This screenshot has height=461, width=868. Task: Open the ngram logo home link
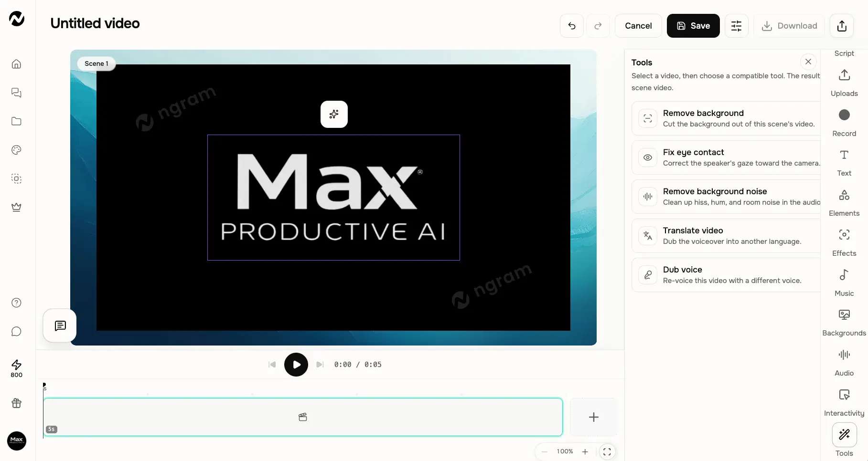pyautogui.click(x=17, y=19)
